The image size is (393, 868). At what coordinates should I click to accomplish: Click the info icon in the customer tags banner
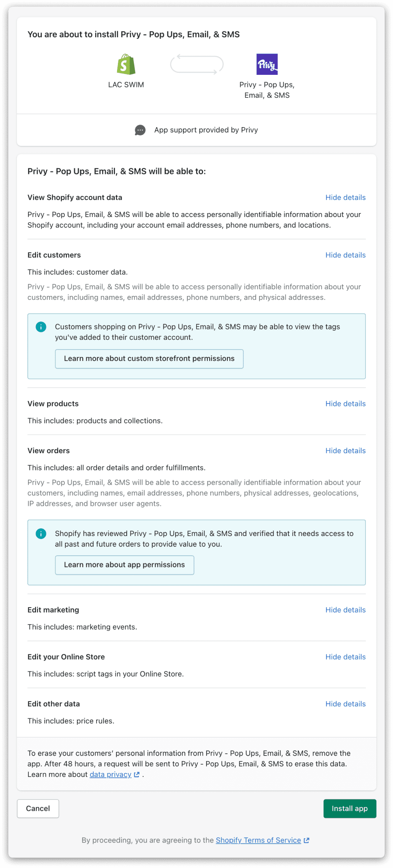[41, 327]
